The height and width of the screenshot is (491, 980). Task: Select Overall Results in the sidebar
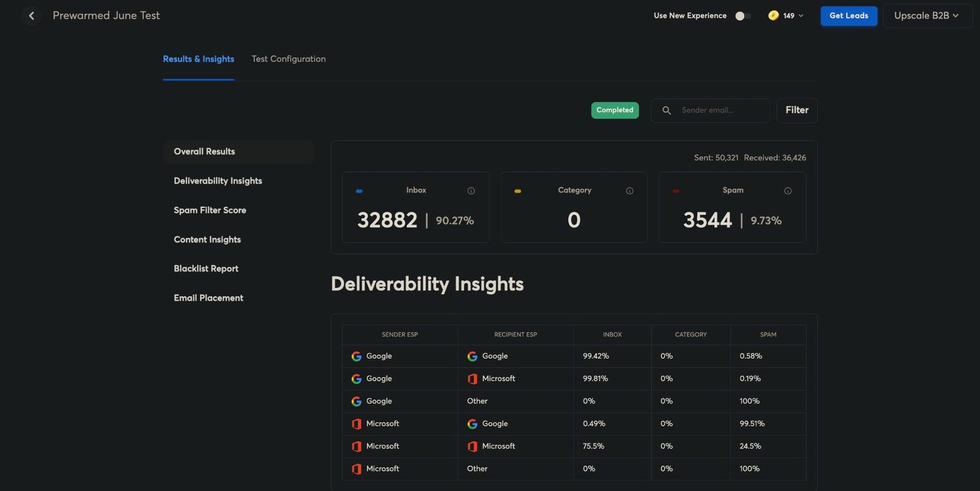tap(239, 152)
